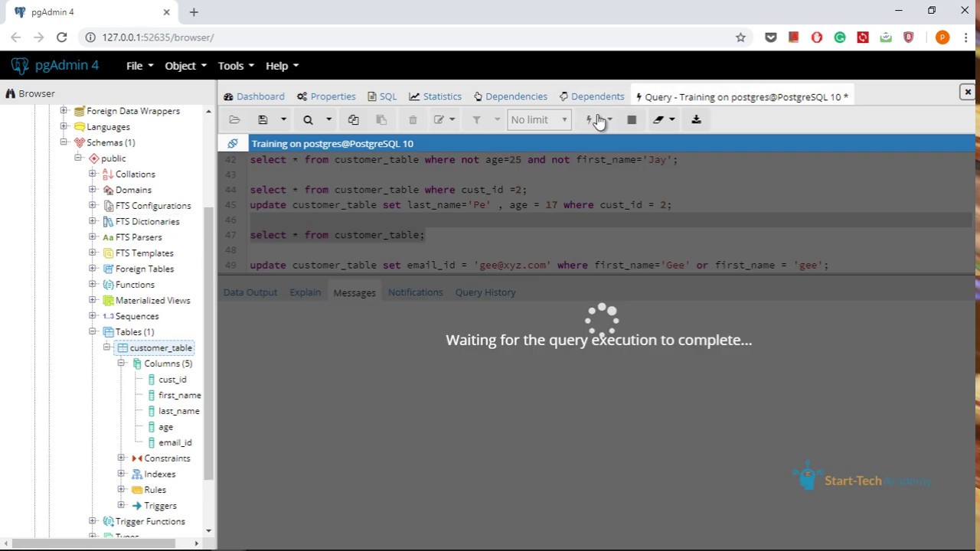The height and width of the screenshot is (551, 980).
Task: Select the email_id column in tree
Action: pyautogui.click(x=175, y=442)
